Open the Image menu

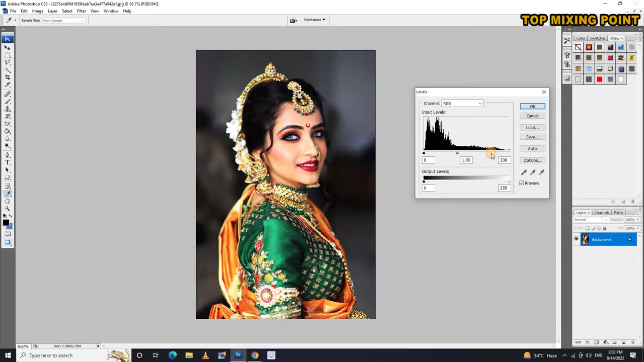[38, 11]
